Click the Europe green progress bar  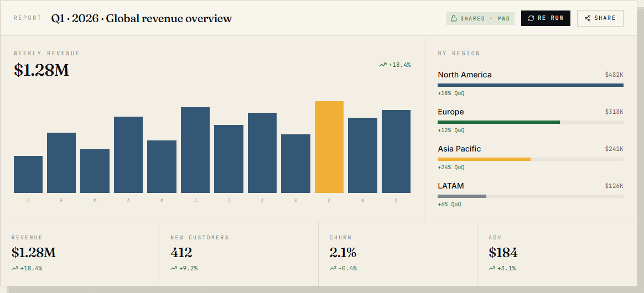click(498, 122)
